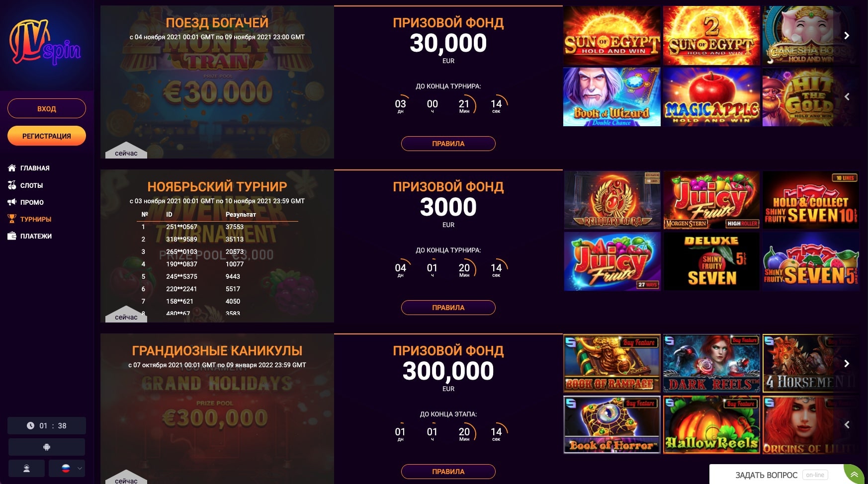Click the Вход login button

click(x=47, y=108)
